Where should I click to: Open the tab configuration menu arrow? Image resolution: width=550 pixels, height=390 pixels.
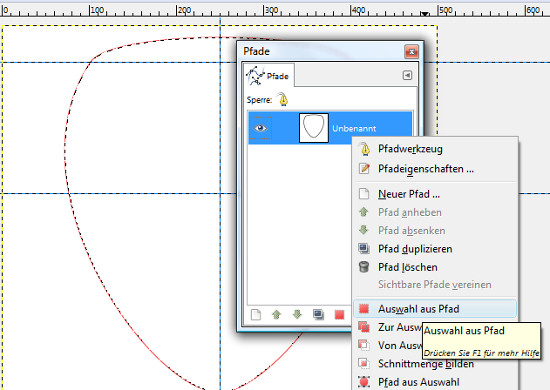pos(407,75)
